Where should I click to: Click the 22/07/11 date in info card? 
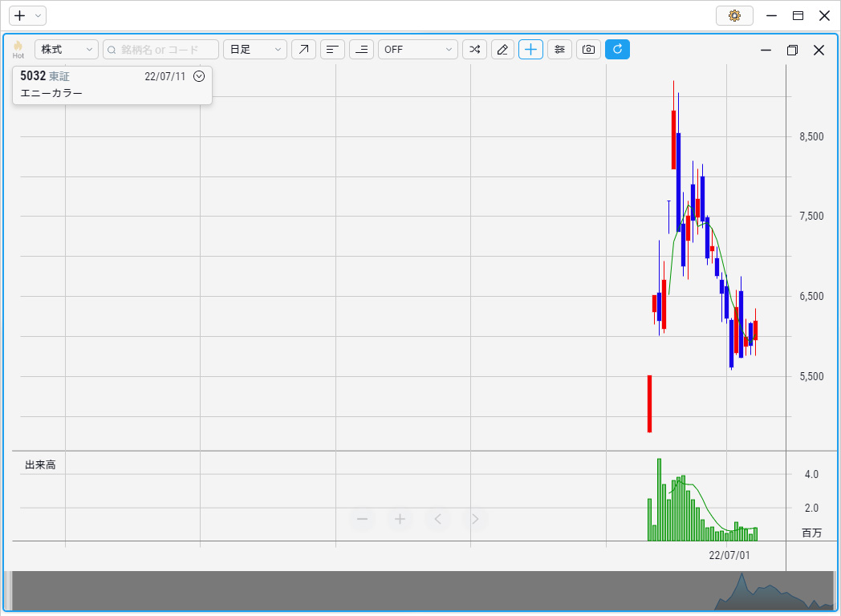165,77
